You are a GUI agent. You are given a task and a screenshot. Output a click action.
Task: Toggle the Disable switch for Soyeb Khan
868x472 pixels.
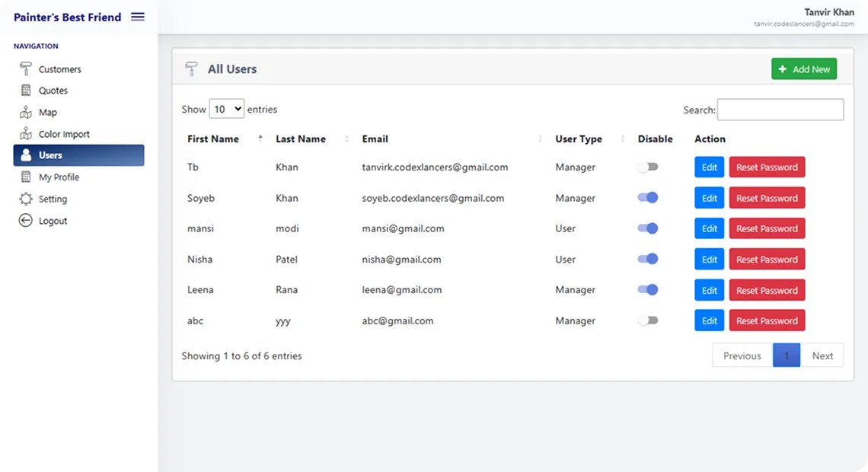pyautogui.click(x=648, y=197)
